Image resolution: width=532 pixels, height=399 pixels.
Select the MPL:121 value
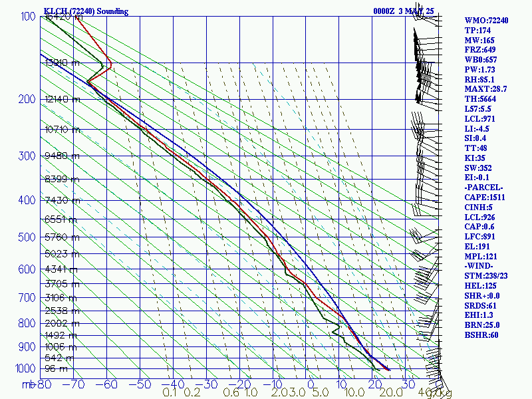coord(481,257)
